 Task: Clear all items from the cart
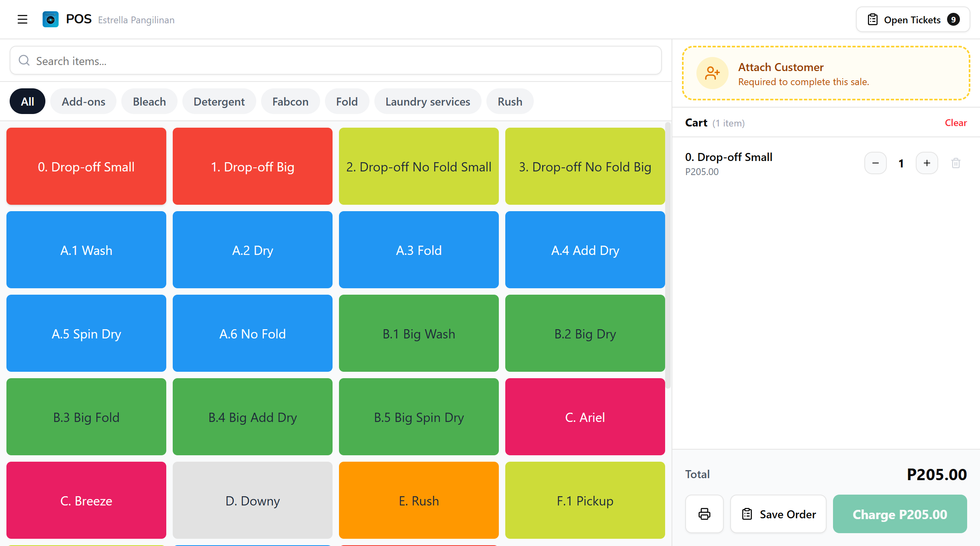[956, 123]
